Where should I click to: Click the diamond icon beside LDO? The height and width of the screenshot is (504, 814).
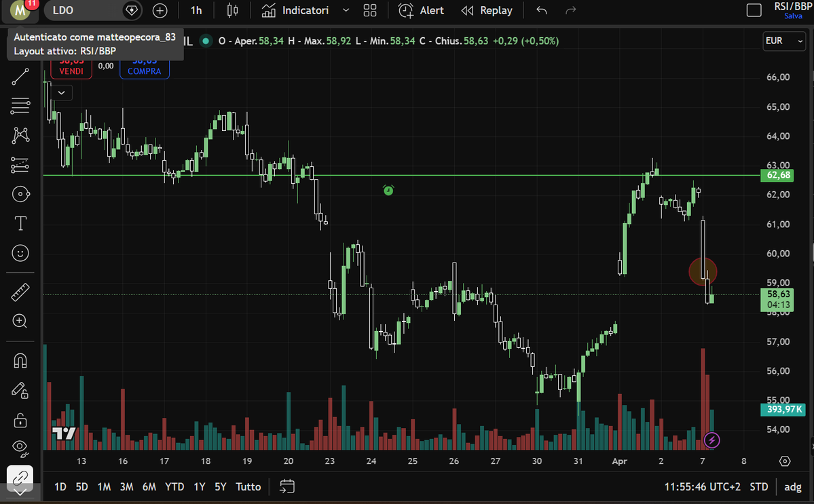pos(132,10)
